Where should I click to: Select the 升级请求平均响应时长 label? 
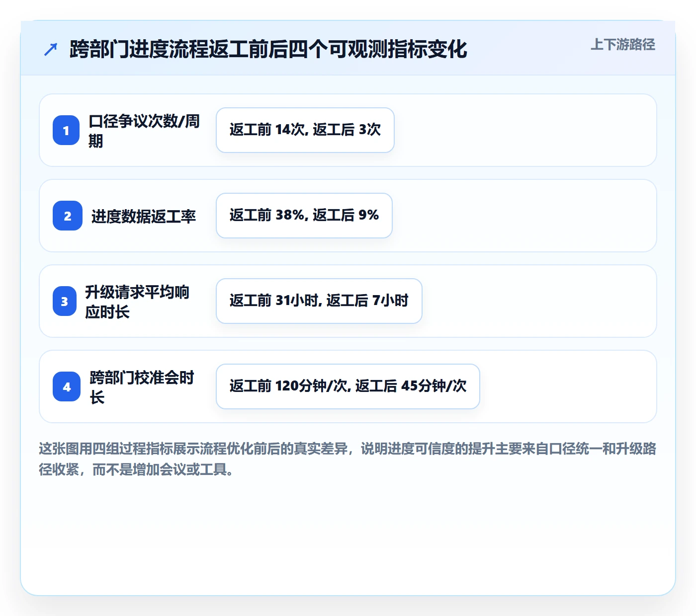coord(137,302)
